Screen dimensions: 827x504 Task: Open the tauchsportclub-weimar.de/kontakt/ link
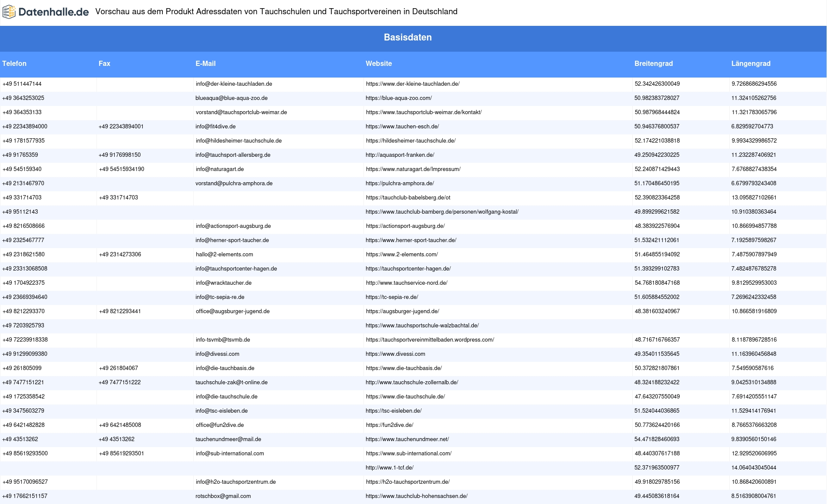point(424,112)
